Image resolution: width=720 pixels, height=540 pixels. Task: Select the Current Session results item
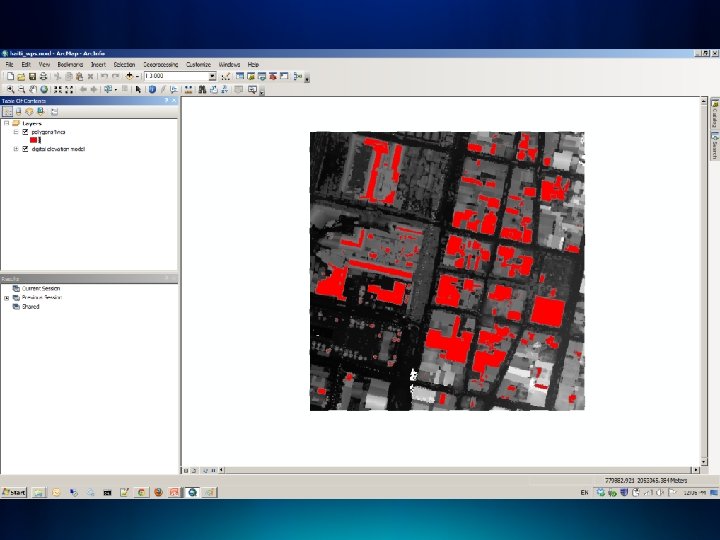(41, 288)
